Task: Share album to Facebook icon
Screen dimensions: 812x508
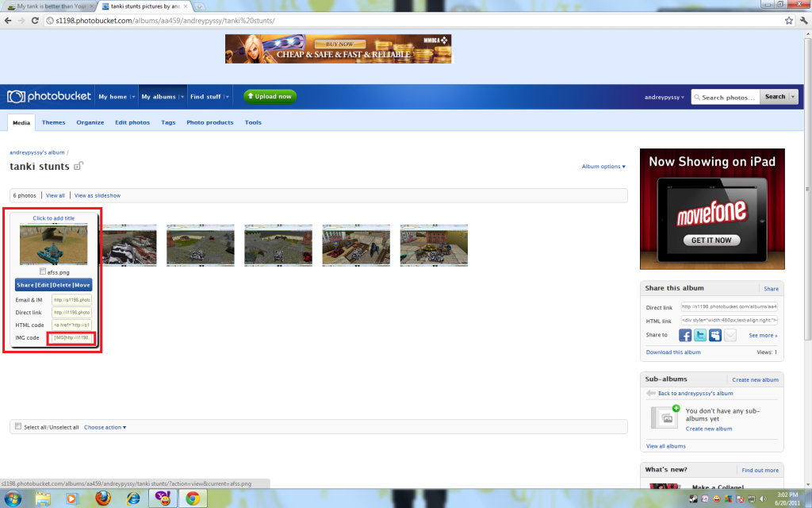Action: (x=686, y=336)
